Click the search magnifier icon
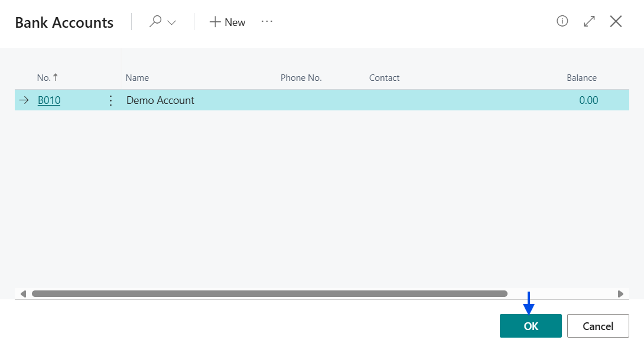The width and height of the screenshot is (644, 340). 155,22
